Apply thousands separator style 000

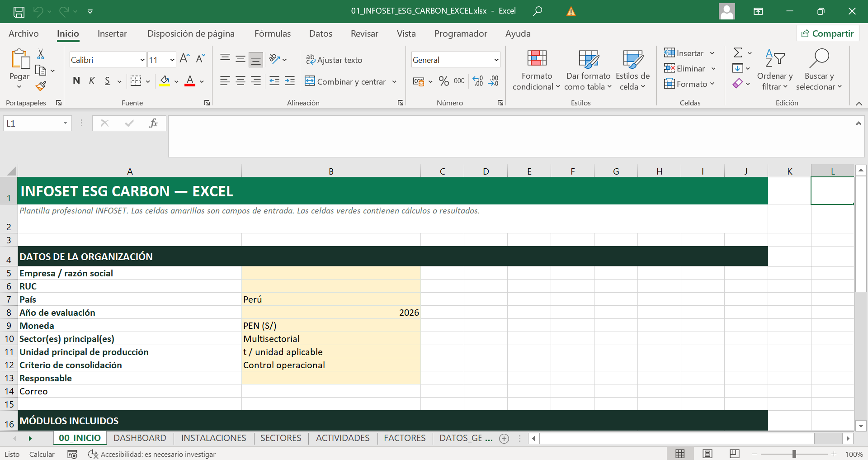pos(459,81)
